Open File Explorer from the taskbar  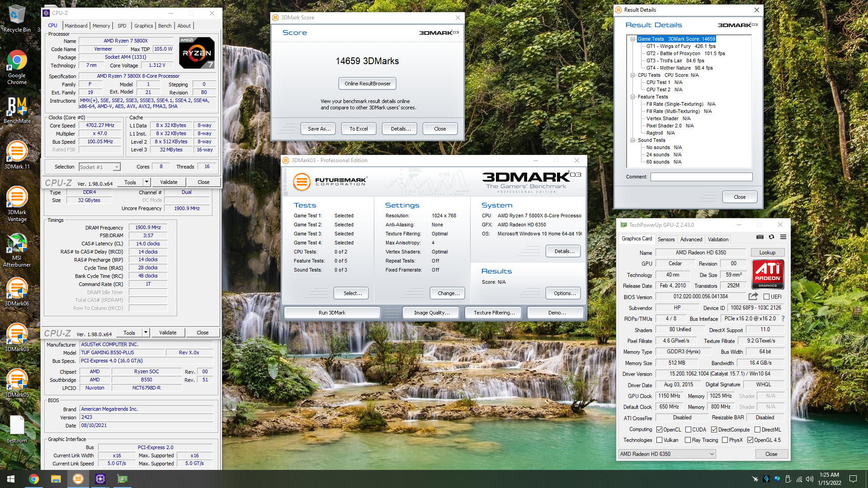coord(56,479)
